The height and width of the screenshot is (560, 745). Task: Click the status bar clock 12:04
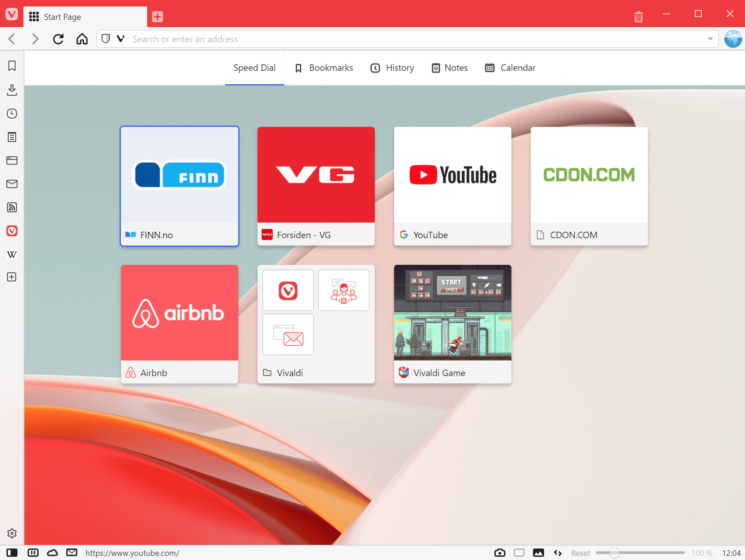coord(731,553)
